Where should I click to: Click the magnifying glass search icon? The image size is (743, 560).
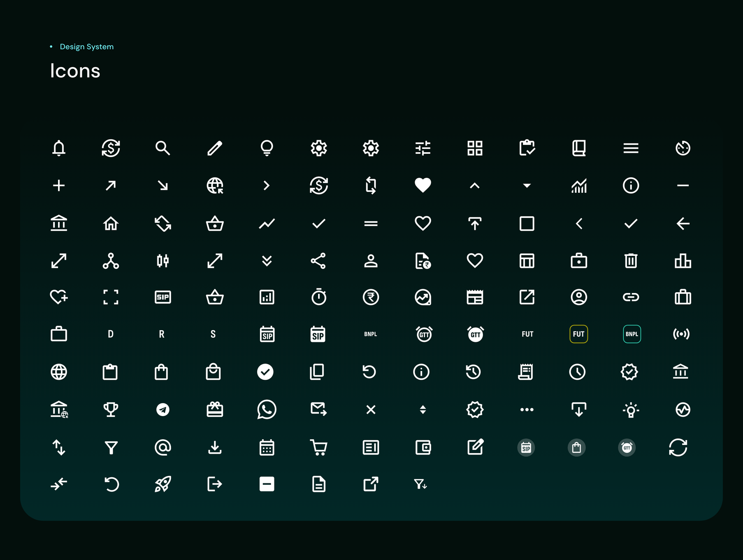(162, 148)
